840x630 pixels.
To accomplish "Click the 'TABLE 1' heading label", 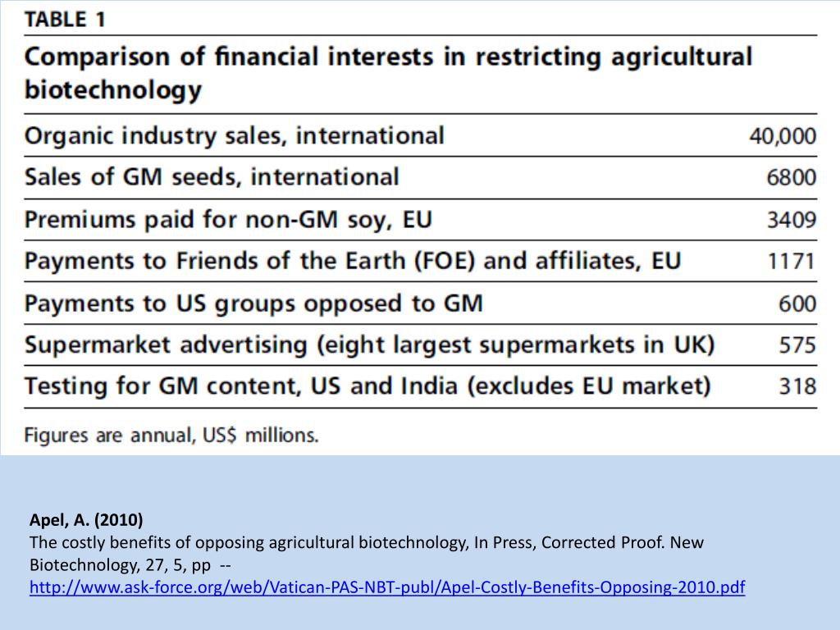I will coord(65,20).
